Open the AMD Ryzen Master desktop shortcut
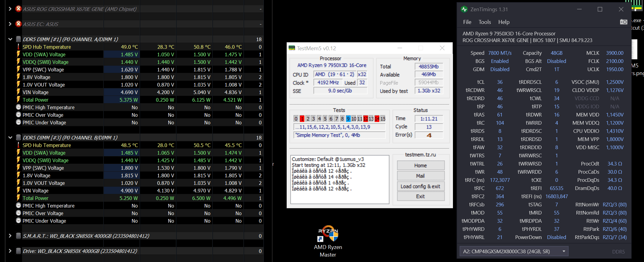644x262 pixels. pyautogui.click(x=328, y=241)
